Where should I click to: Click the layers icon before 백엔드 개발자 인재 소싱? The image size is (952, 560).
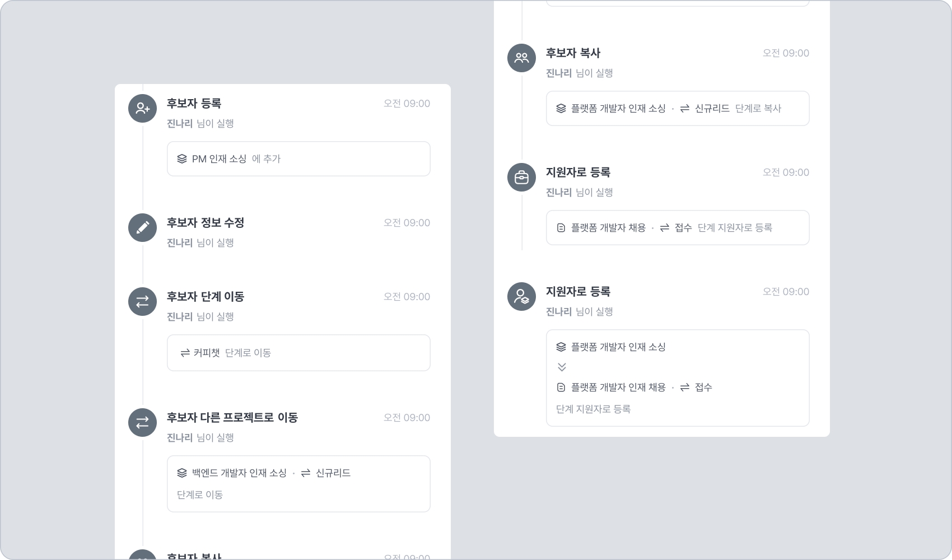click(182, 473)
